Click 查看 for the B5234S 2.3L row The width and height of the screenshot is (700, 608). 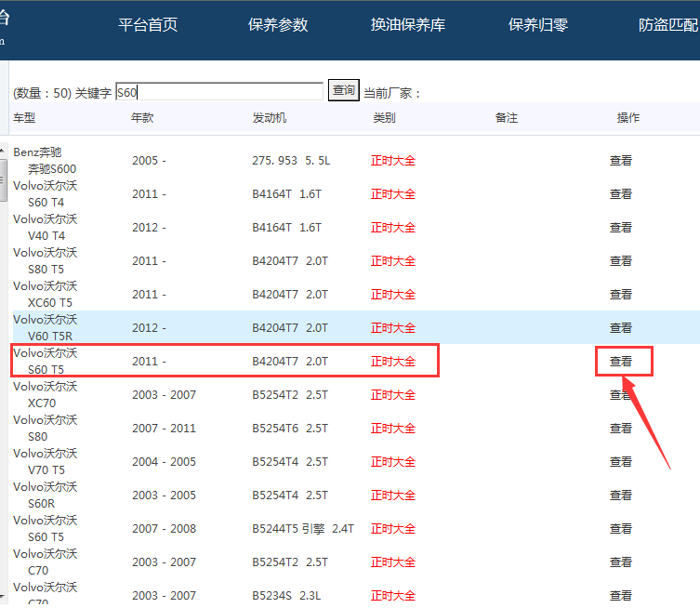(621, 596)
